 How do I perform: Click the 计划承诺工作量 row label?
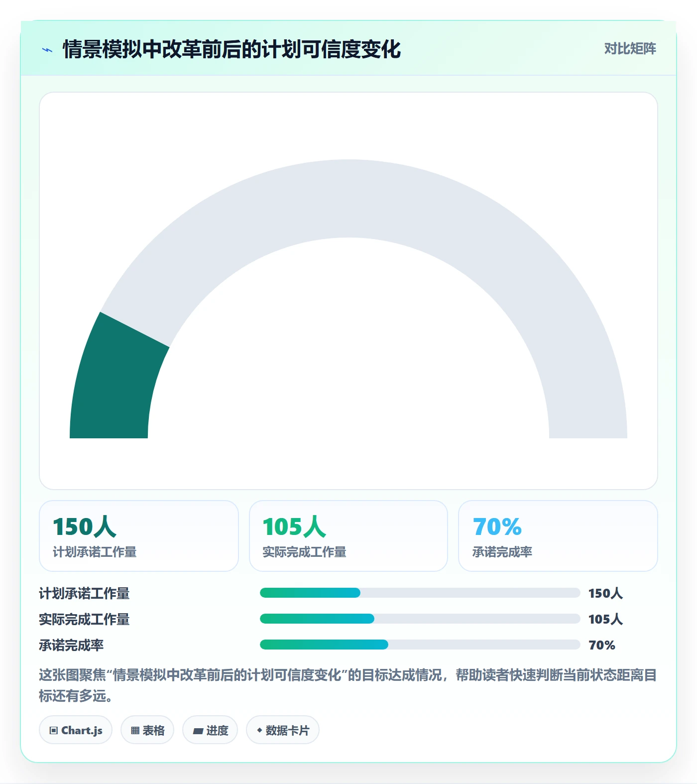pos(84,593)
